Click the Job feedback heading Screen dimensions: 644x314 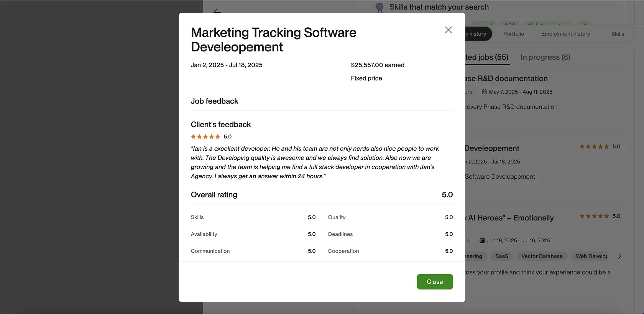214,101
